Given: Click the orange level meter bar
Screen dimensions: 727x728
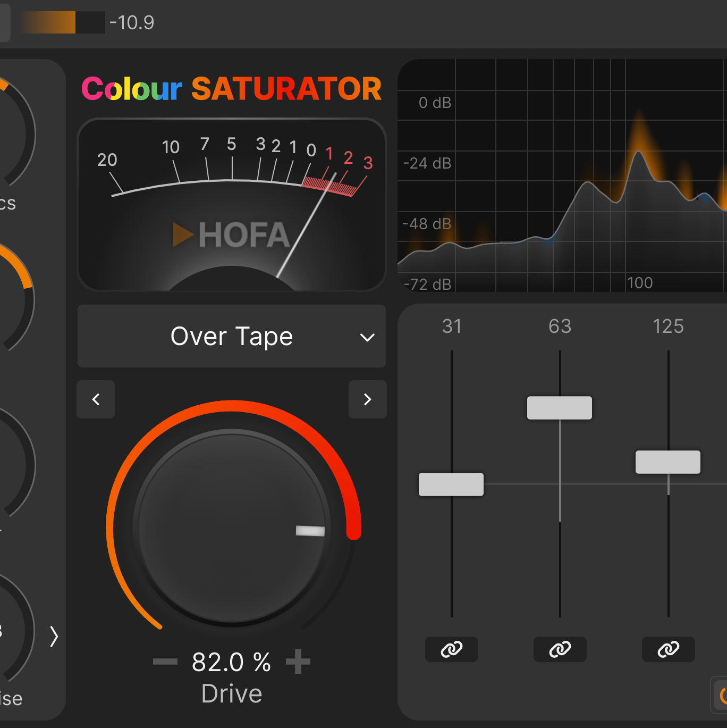Looking at the screenshot, I should [x=63, y=22].
